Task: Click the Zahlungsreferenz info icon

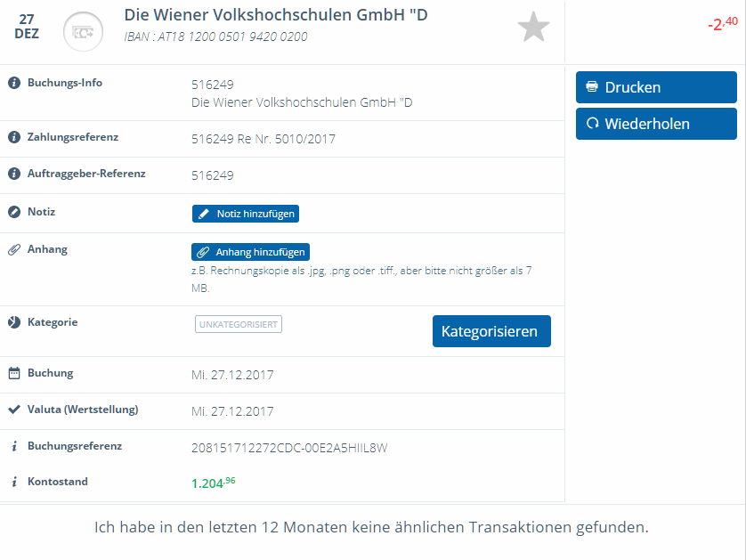Action: pos(14,137)
